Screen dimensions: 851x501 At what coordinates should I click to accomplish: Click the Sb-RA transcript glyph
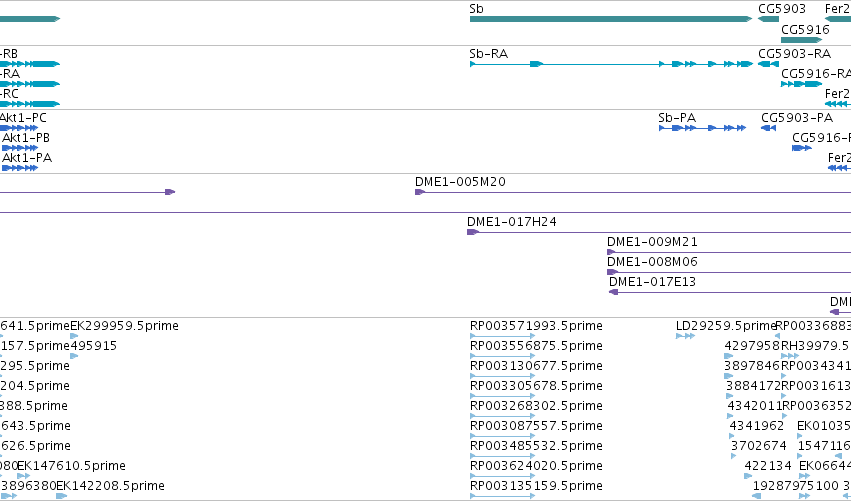point(611,64)
